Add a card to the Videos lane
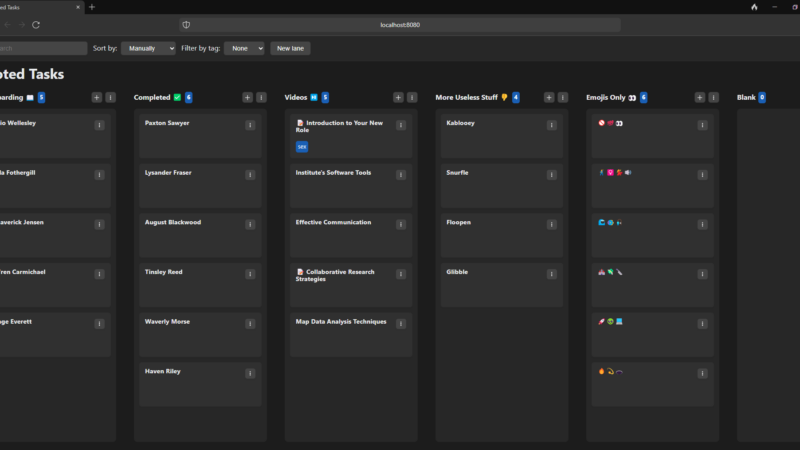 point(398,97)
